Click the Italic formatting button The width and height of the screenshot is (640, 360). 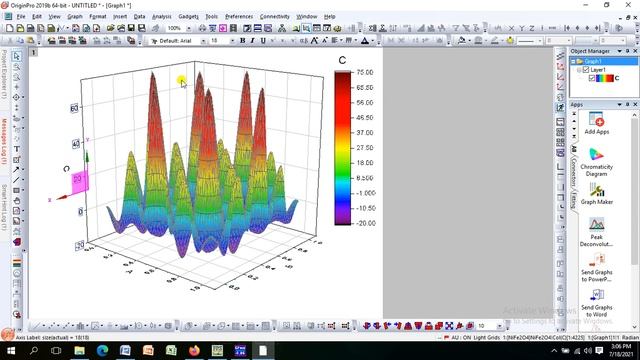[x=253, y=40]
